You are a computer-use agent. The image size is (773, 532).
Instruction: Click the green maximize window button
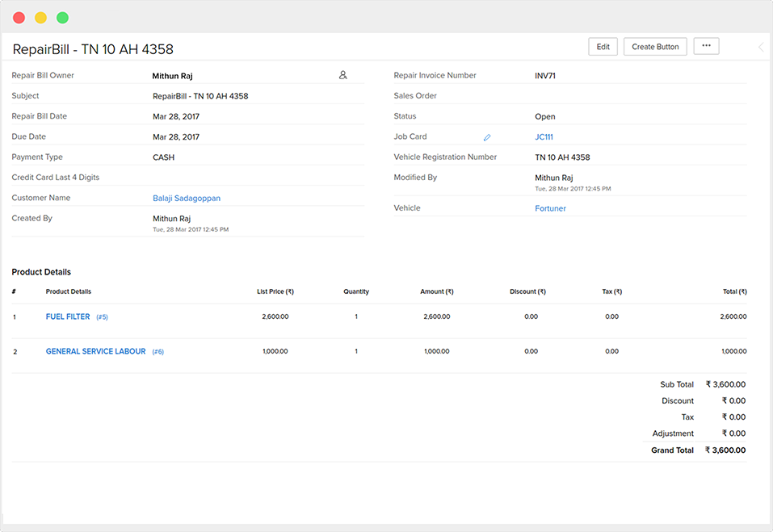tap(62, 17)
